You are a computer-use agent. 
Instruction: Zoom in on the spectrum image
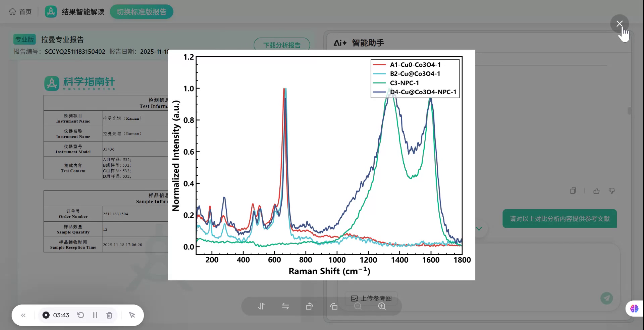[x=382, y=306]
